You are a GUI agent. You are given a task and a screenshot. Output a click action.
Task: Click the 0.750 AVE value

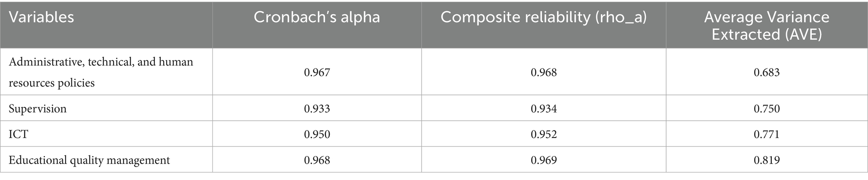pos(766,109)
